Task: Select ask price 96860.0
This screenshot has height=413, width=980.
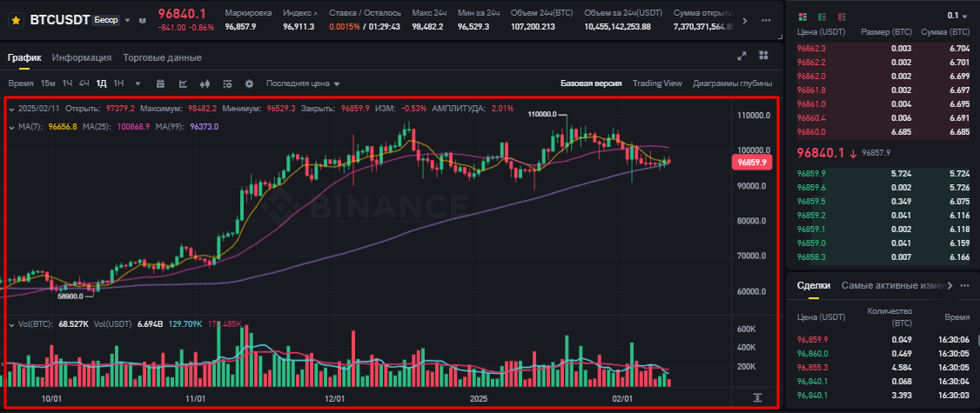Action: (812, 132)
